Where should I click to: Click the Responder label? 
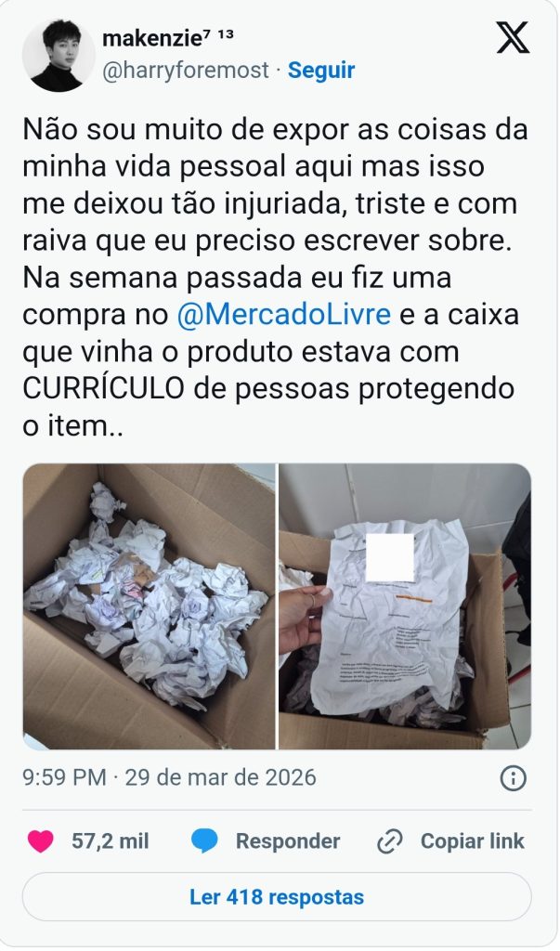[x=288, y=841]
